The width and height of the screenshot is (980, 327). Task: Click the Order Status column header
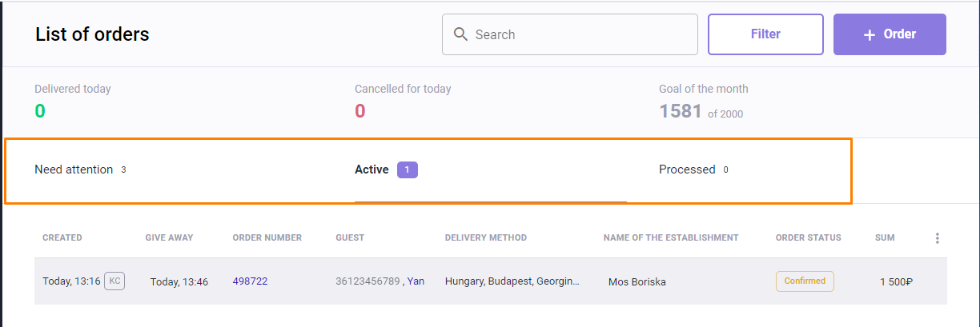pos(808,237)
